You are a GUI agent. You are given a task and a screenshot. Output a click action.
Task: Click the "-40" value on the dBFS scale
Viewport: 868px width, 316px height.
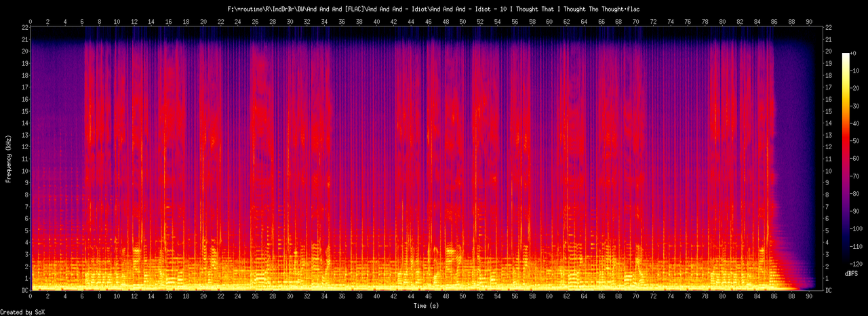pyautogui.click(x=855, y=123)
